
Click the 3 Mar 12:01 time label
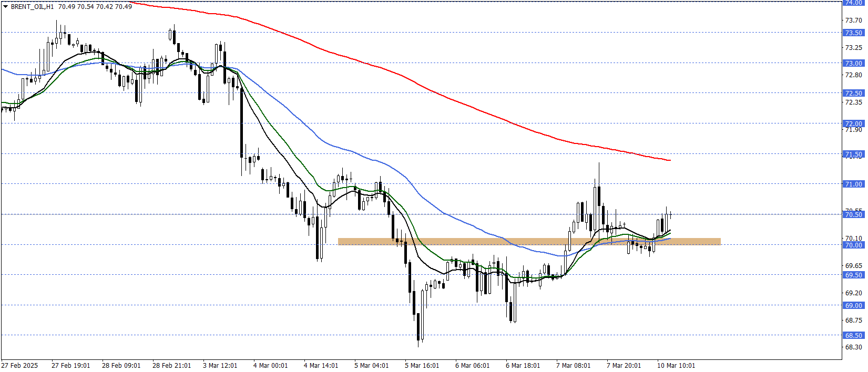tap(220, 365)
